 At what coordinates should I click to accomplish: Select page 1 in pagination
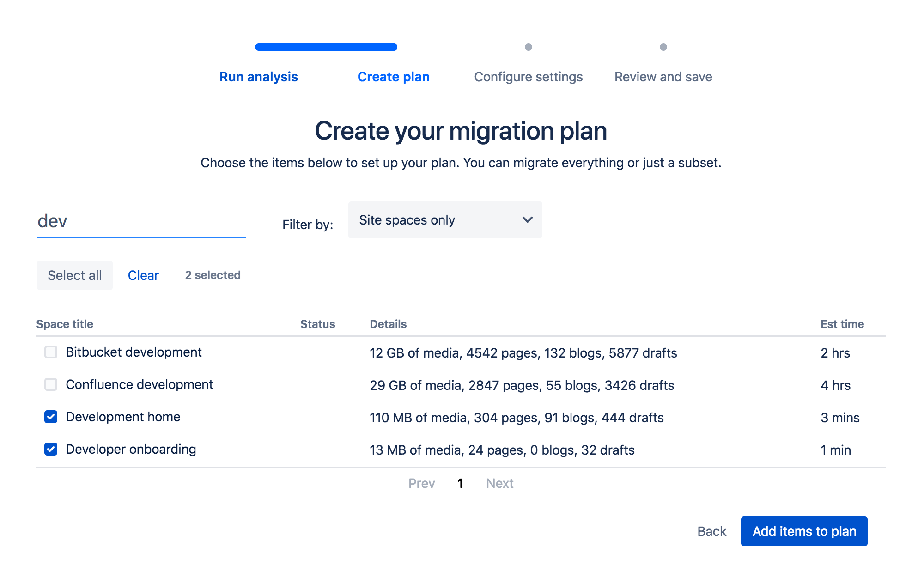[461, 483]
